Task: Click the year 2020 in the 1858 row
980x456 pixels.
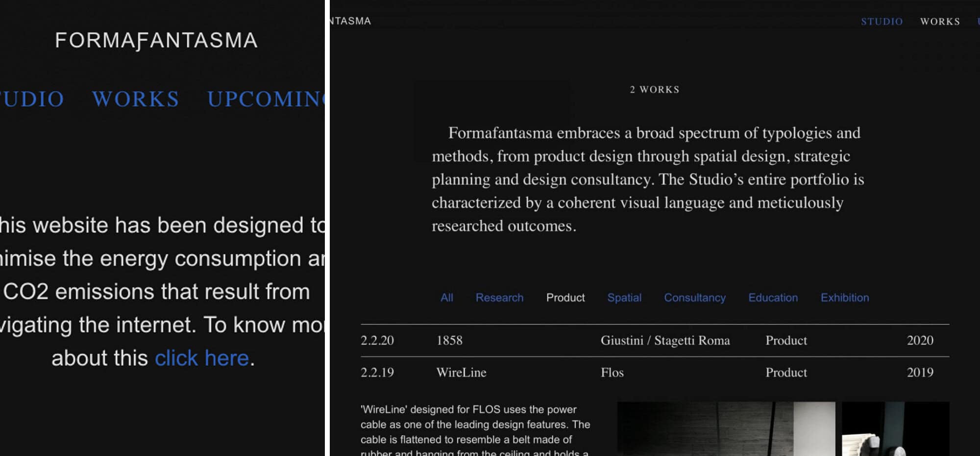Action: click(920, 340)
